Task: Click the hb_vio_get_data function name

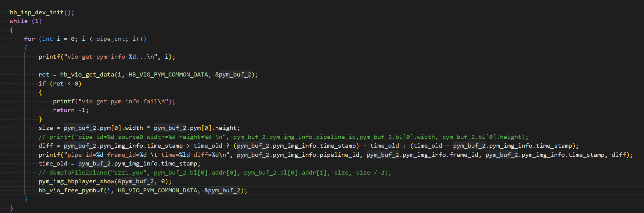Action: (87, 75)
